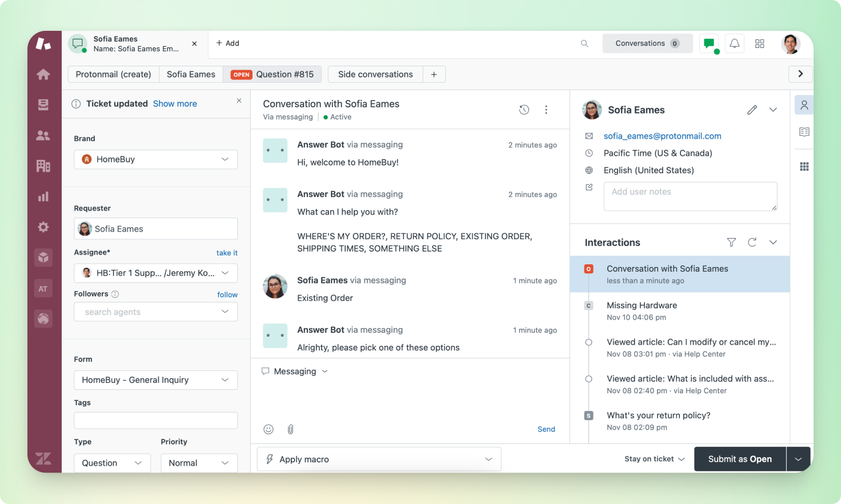Screen dimensions: 841x504
Task: Open the products grid icon in header
Action: point(759,43)
